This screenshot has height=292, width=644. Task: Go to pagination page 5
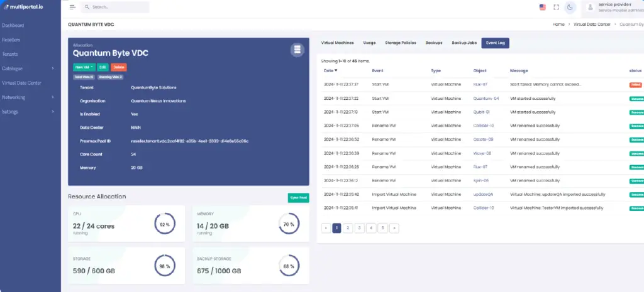coord(383,228)
